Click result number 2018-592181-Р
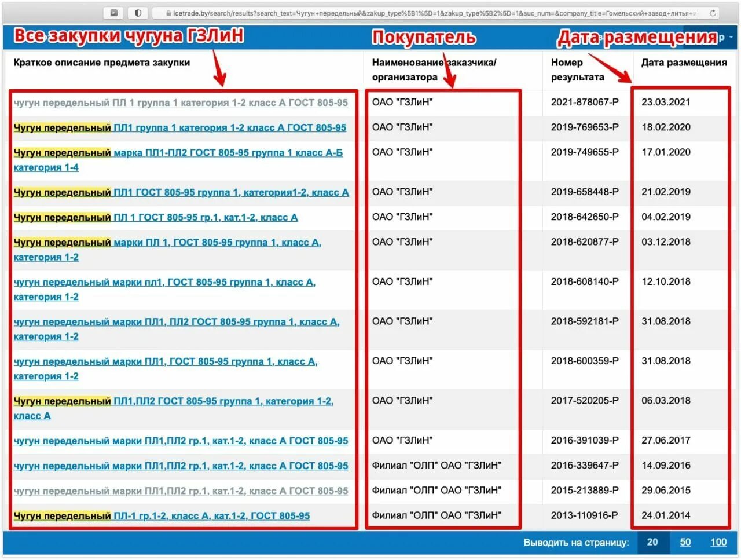Viewport: 741px width, 560px height. pos(585,321)
